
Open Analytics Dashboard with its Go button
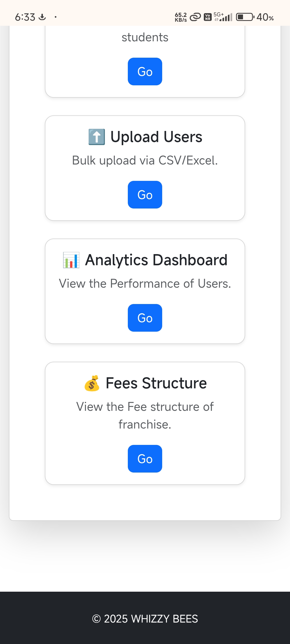tap(145, 318)
